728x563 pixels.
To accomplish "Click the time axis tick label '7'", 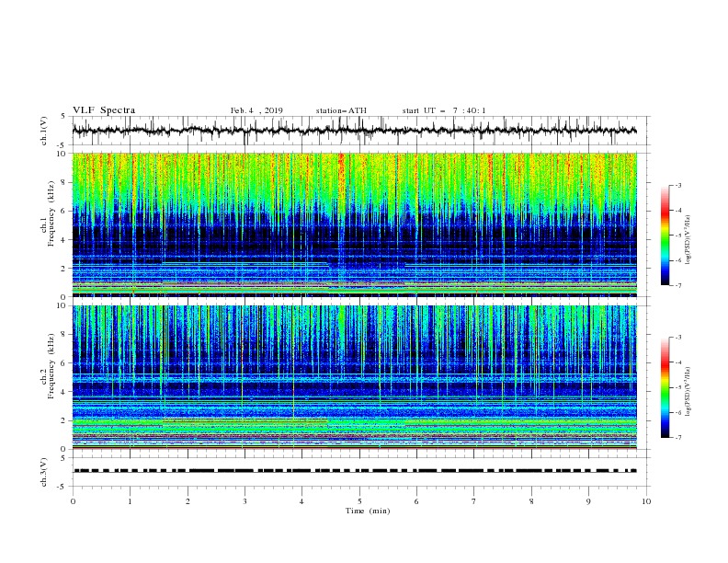I will tap(474, 501).
